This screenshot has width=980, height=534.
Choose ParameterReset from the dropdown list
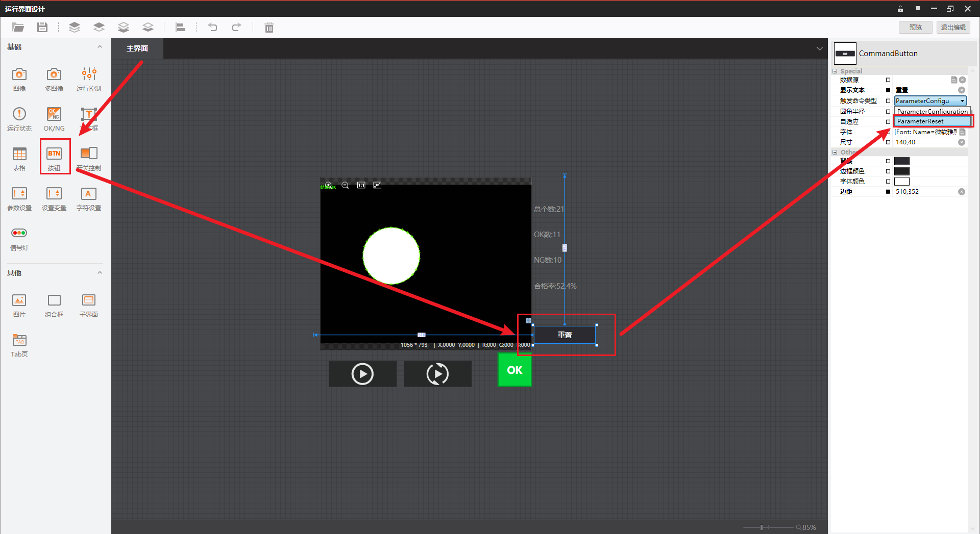click(932, 121)
